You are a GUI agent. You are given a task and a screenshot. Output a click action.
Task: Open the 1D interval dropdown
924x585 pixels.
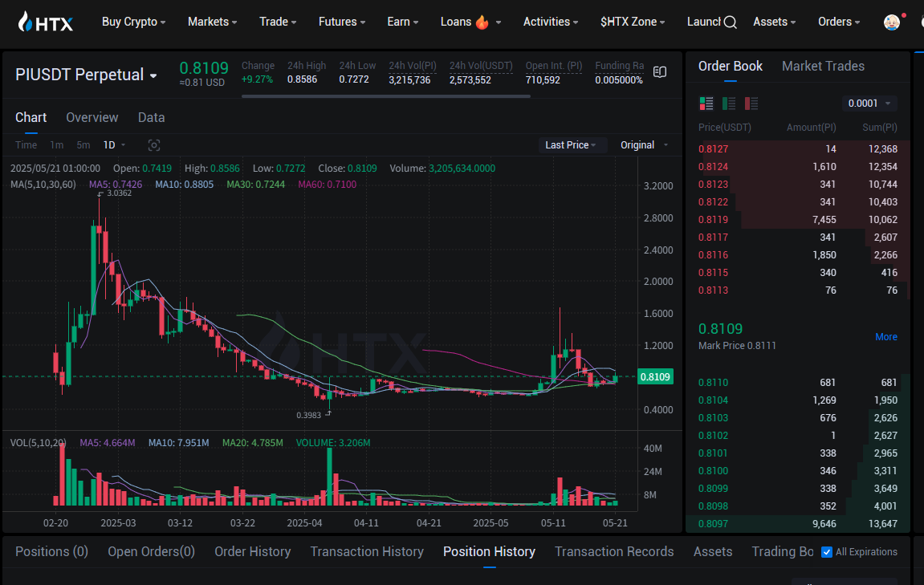point(114,145)
